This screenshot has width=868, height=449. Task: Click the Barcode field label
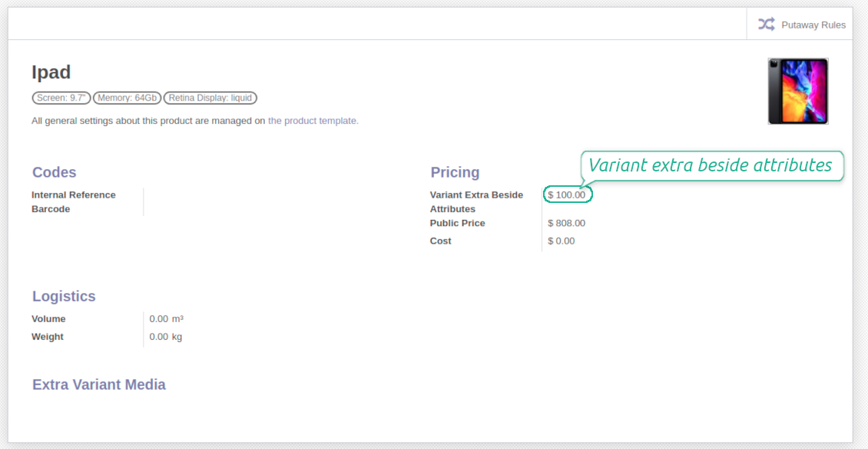[51, 209]
